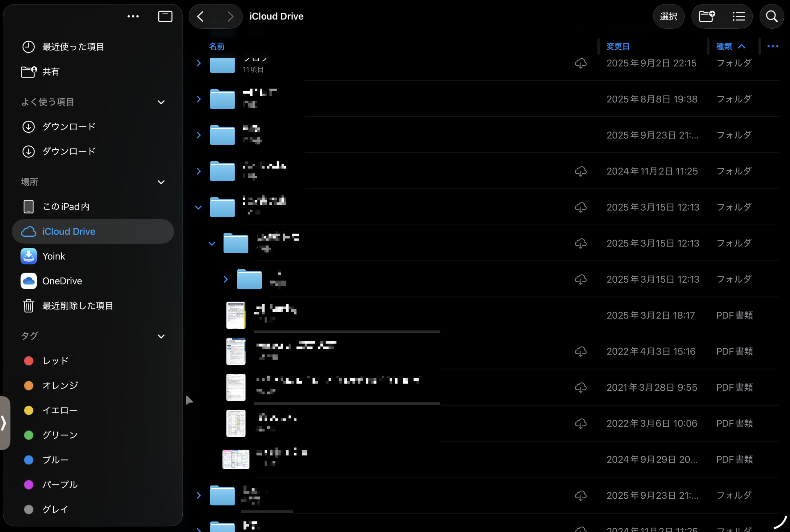Download the 2022年4月3日 PDF via cloud icon
The width and height of the screenshot is (790, 532).
click(x=581, y=351)
